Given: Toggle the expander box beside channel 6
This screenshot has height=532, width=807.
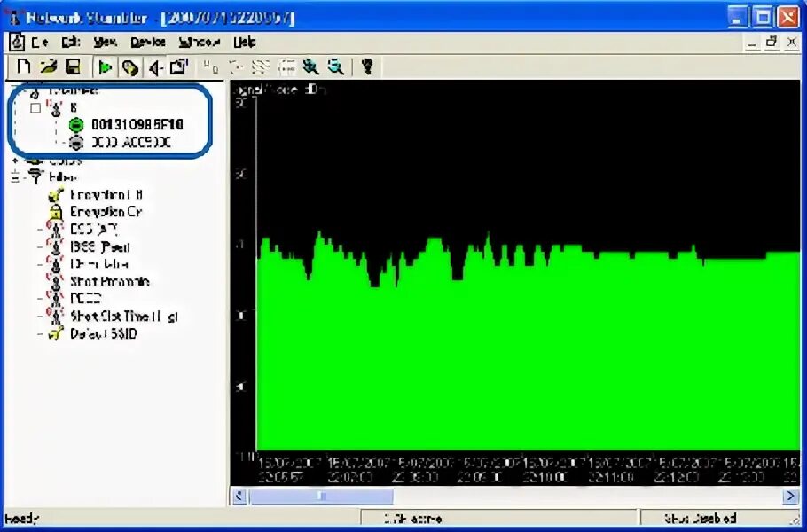Looking at the screenshot, I should pyautogui.click(x=35, y=108).
